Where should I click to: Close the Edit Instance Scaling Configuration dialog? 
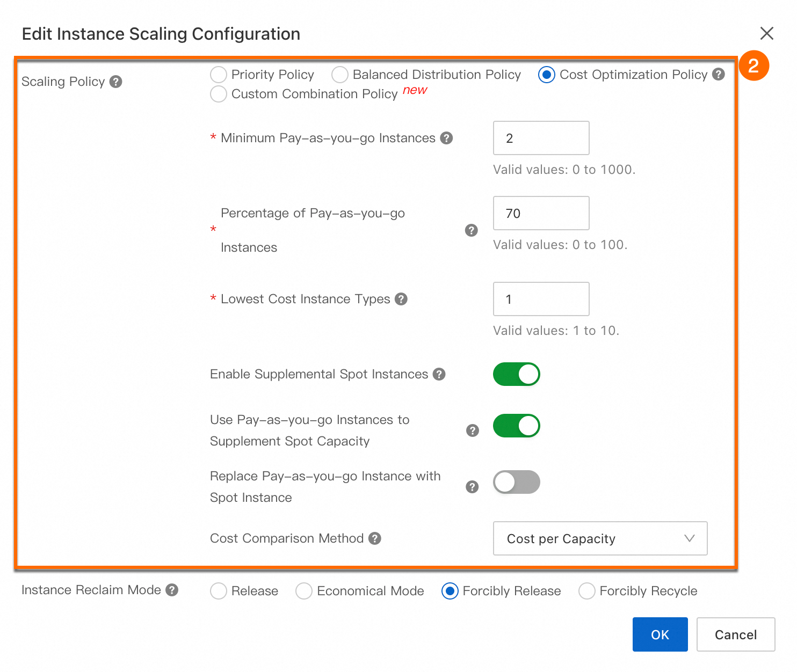coord(766,33)
